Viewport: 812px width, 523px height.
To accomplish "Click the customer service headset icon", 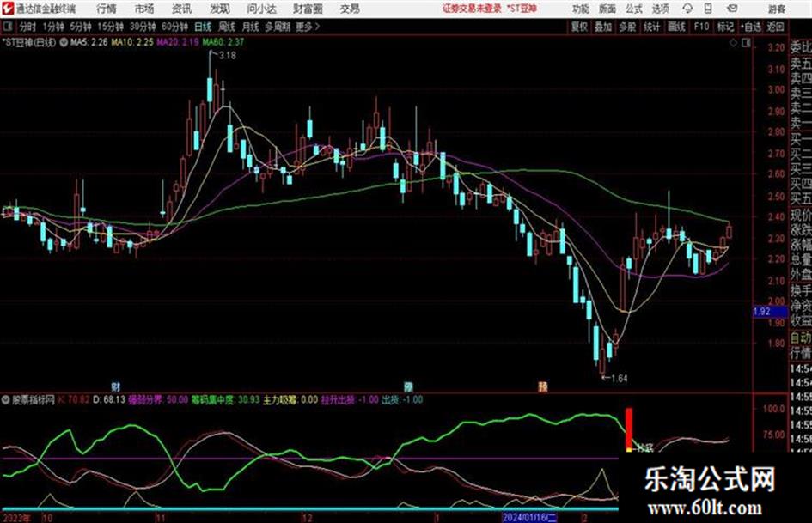I will 687,9.
